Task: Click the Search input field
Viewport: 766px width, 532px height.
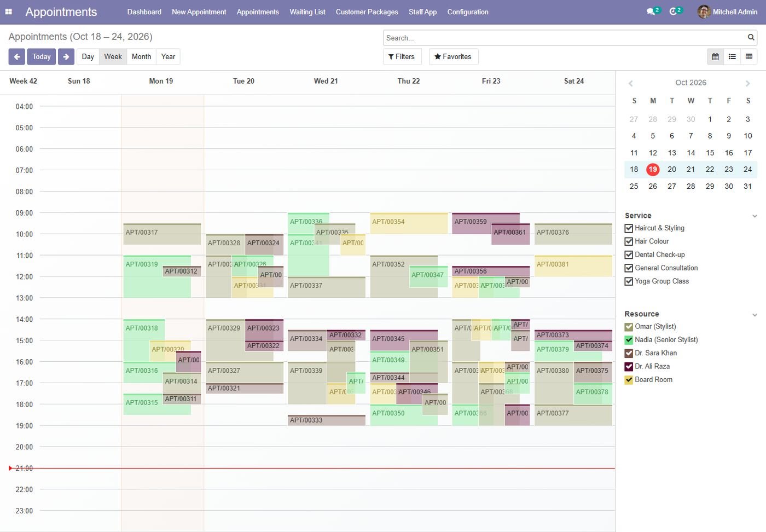Action: 565,38
